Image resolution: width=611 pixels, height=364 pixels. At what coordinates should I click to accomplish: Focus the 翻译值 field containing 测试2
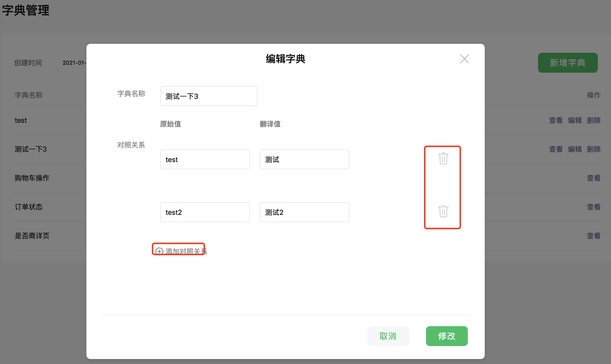point(304,212)
